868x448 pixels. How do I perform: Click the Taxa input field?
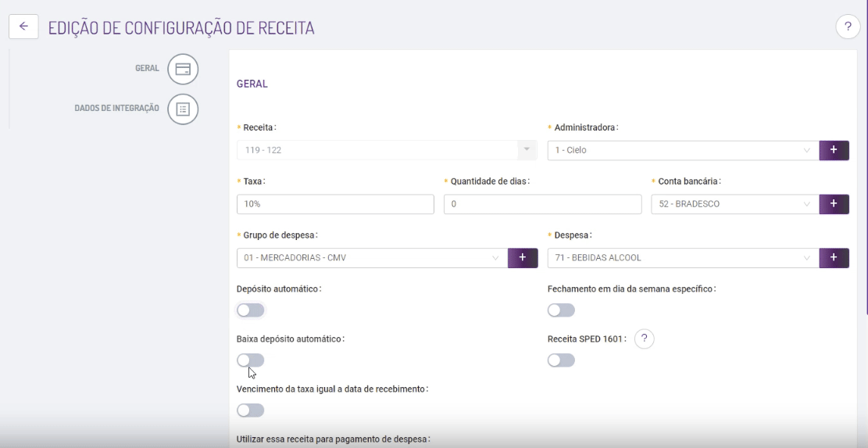pyautogui.click(x=334, y=204)
